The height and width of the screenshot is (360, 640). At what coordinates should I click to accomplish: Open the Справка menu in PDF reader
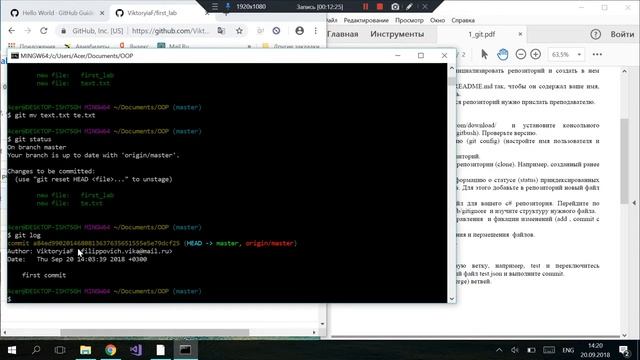coord(463,20)
